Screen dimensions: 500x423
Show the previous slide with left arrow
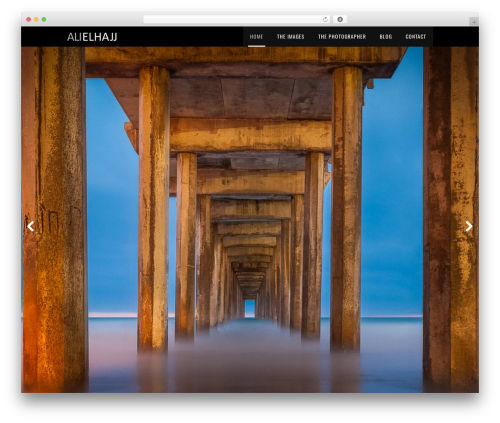tap(31, 226)
